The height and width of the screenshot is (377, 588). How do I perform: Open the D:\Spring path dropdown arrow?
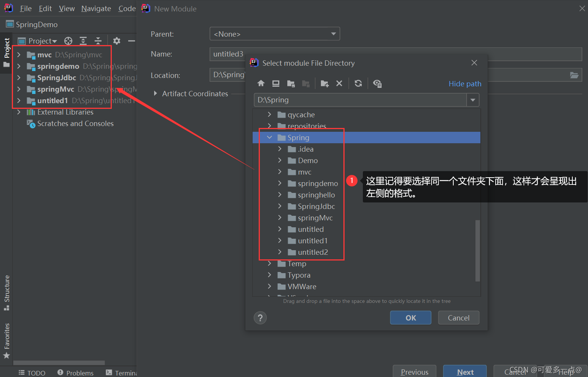point(473,100)
